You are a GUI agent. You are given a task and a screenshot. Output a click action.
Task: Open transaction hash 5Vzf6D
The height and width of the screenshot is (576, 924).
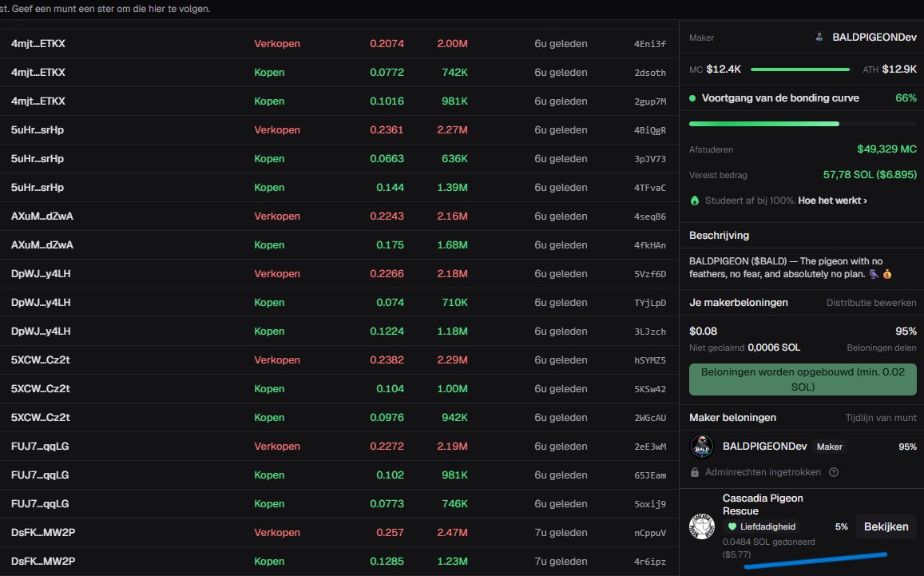(x=650, y=274)
